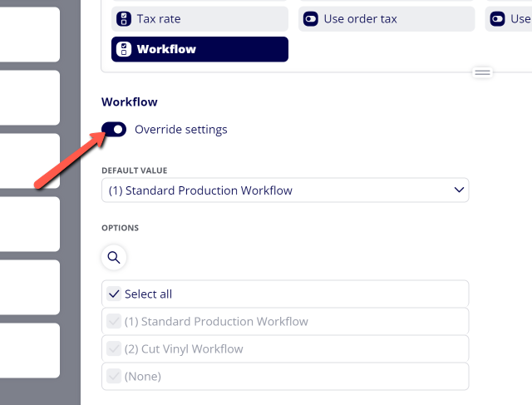This screenshot has height=405, width=532.
Task: Click the top white card in the sidebar
Action: coord(30,34)
